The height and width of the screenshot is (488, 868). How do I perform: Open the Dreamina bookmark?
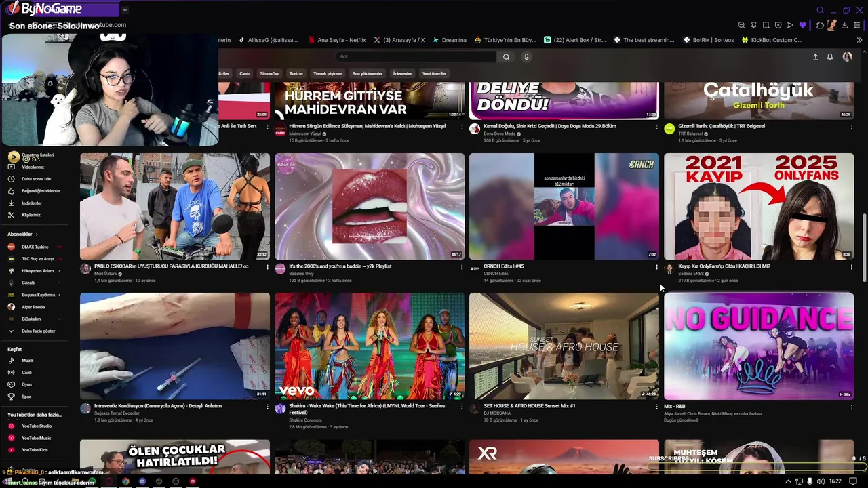click(450, 40)
